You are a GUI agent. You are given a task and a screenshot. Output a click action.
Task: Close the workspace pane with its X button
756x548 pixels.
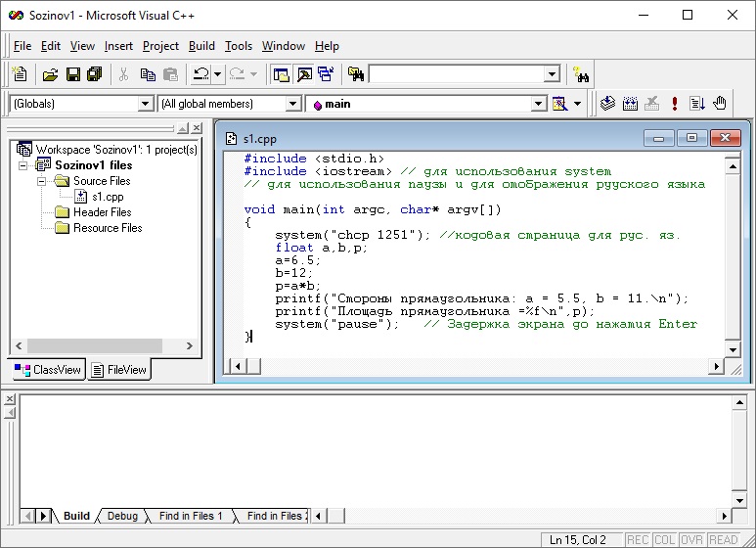197,128
